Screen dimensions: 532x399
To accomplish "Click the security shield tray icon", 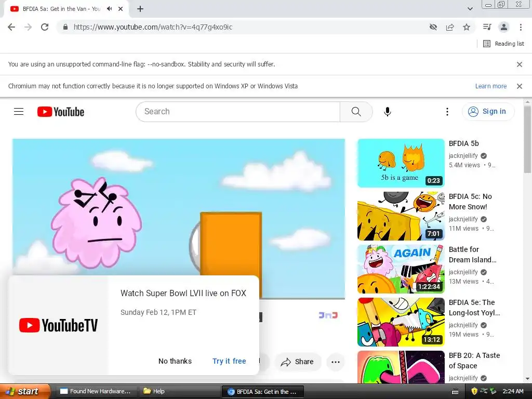I will (x=474, y=391).
